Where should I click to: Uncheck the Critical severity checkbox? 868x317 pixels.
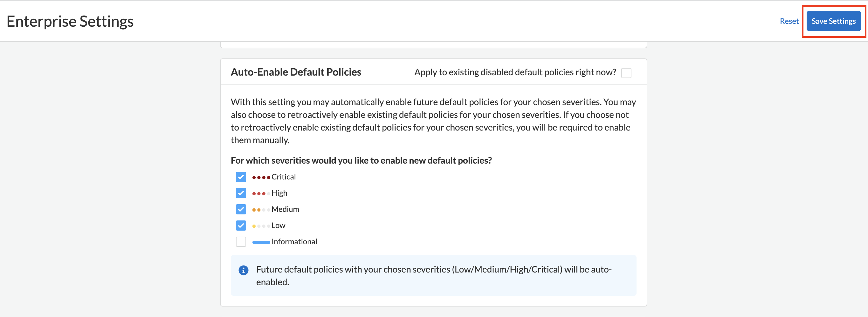tap(241, 177)
